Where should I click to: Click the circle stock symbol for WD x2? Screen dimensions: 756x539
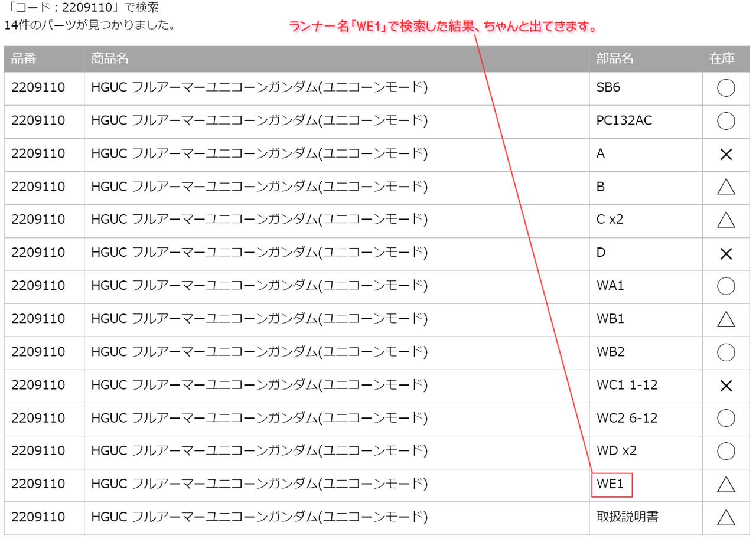726,451
